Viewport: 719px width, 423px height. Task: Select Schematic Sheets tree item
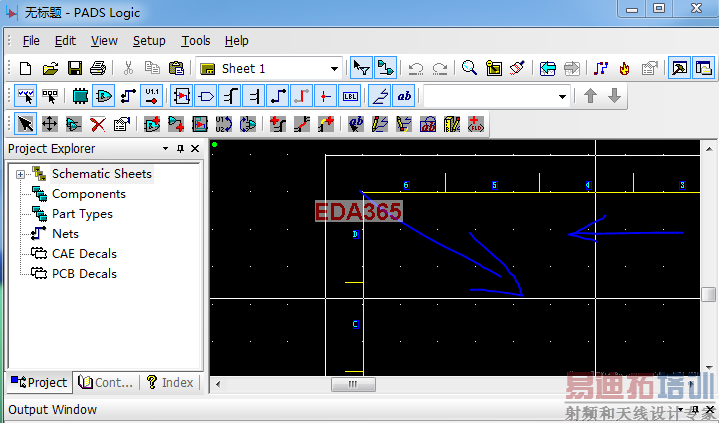(x=102, y=174)
